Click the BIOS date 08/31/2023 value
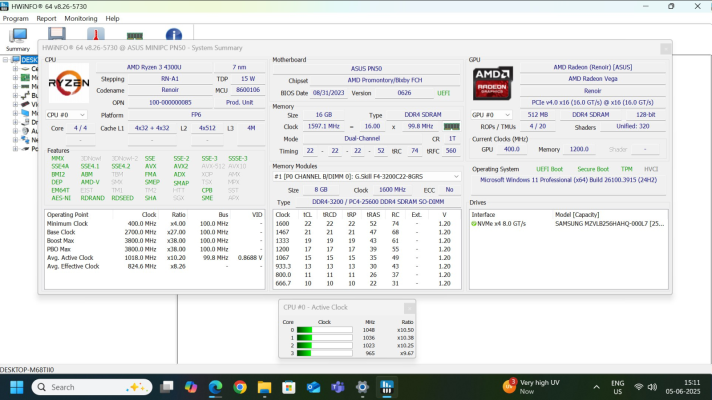The image size is (712, 400). pyautogui.click(x=329, y=93)
